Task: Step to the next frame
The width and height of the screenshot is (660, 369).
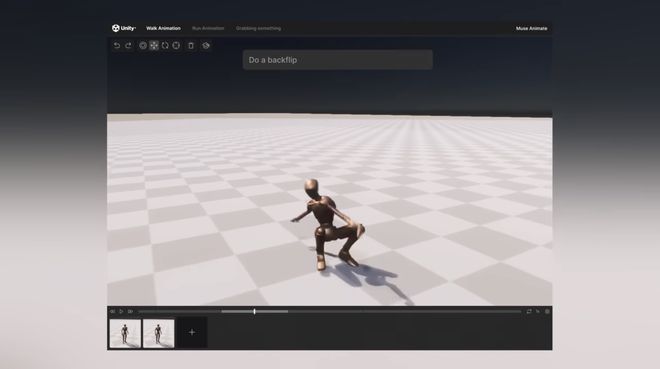Action: coord(130,311)
